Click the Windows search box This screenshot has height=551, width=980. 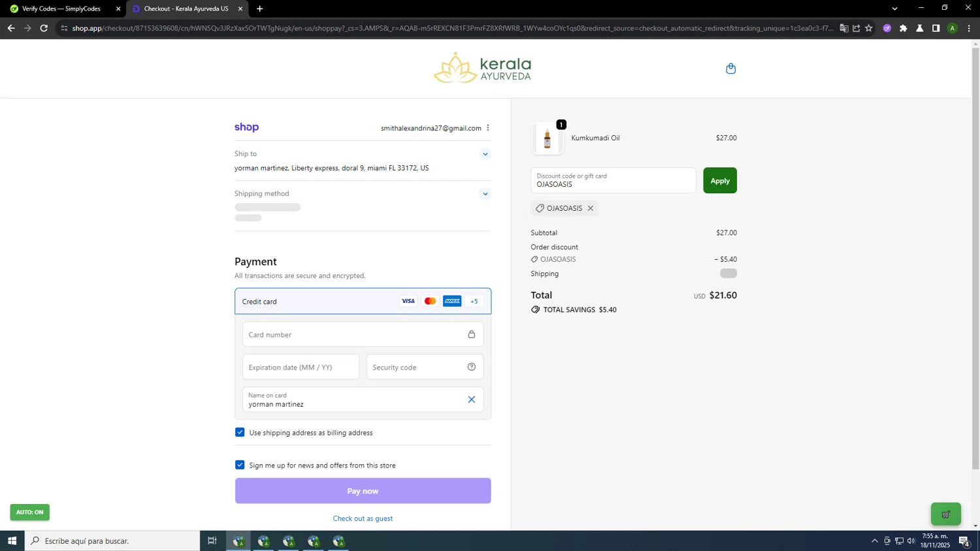[112, 541]
